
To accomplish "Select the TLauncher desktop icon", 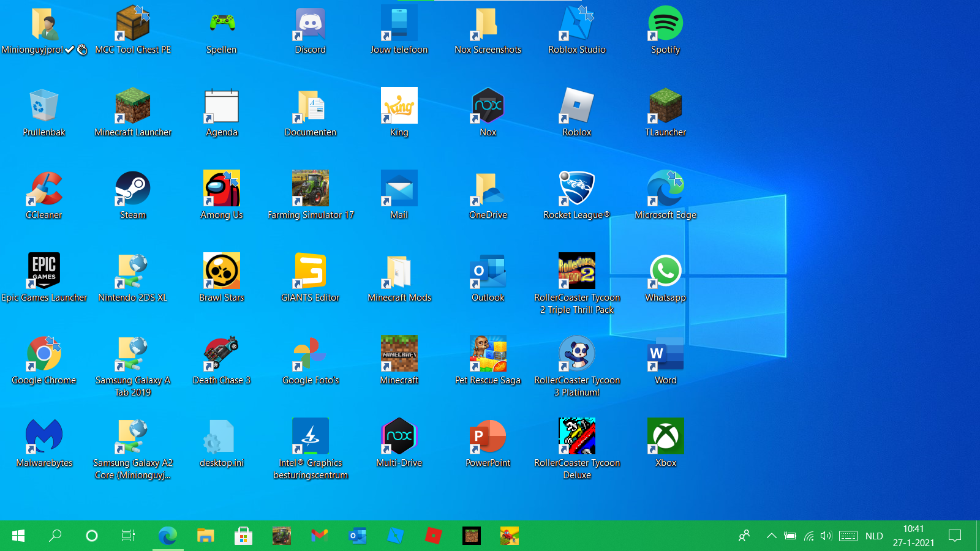I will click(665, 113).
